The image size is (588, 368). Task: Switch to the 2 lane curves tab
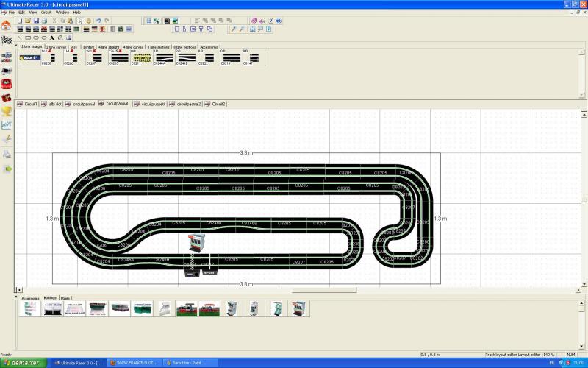click(x=57, y=46)
